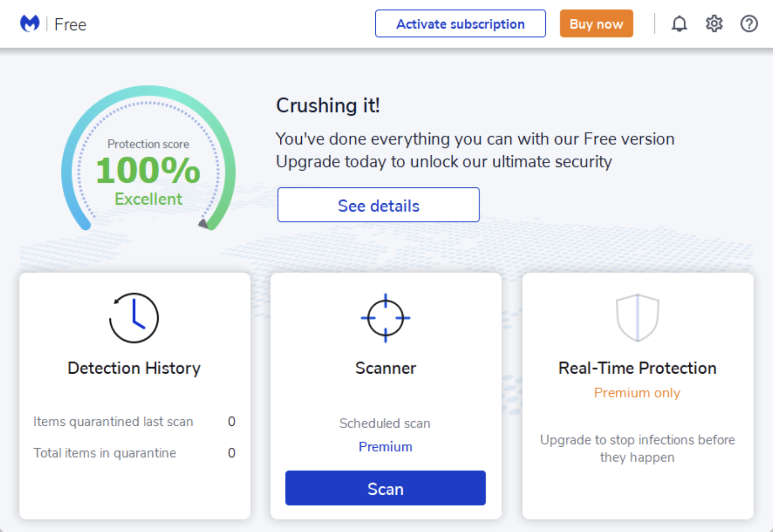This screenshot has height=532, width=773.
Task: Open See details for protection score
Action: [x=378, y=205]
